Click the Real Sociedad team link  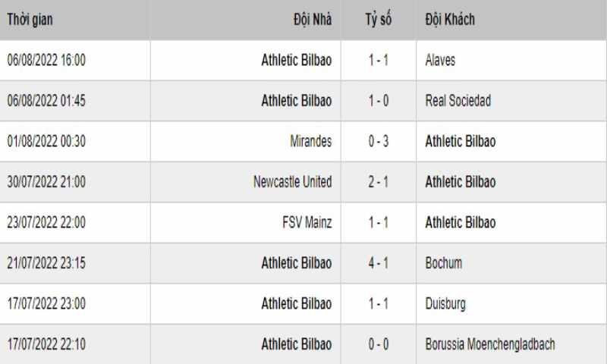458,101
